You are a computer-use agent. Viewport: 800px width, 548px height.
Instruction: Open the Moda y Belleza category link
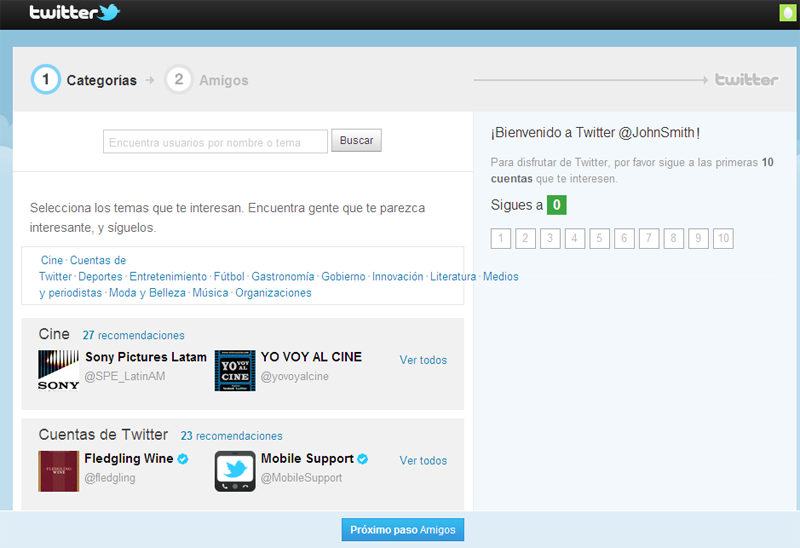point(147,293)
